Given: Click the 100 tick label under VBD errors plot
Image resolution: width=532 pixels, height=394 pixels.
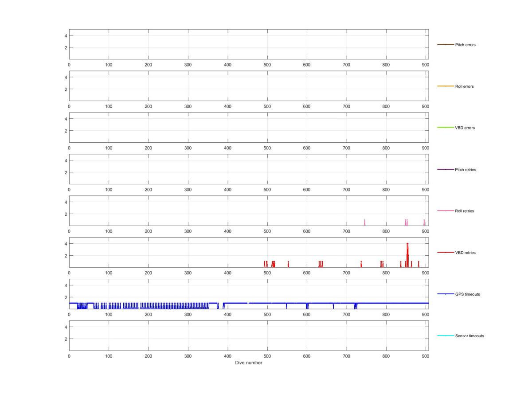Looking at the screenshot, I should (x=109, y=148).
